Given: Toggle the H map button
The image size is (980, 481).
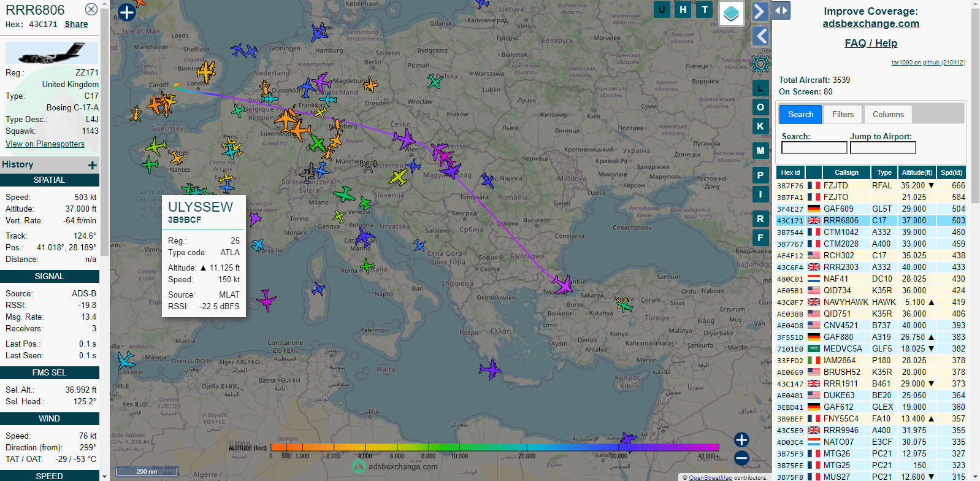Looking at the screenshot, I should 683,9.
